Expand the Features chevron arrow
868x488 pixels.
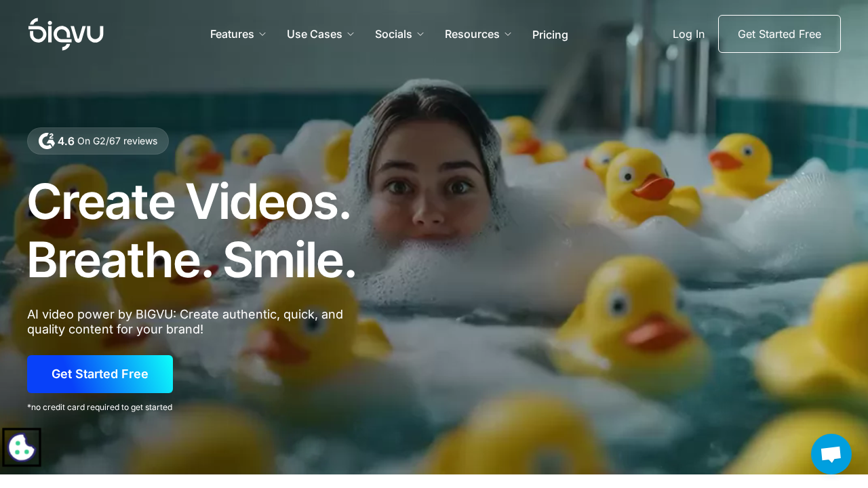[262, 34]
